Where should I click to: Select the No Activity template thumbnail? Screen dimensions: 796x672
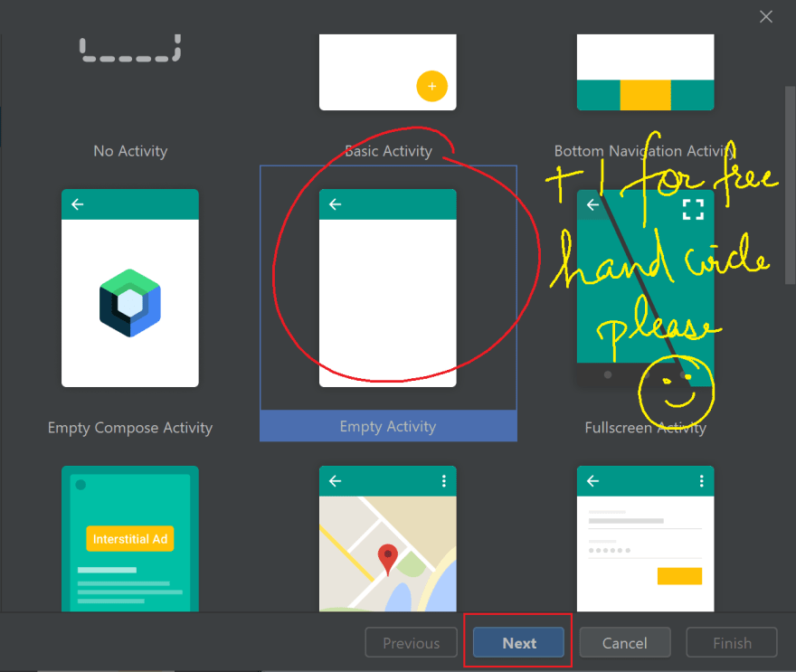pos(130,49)
